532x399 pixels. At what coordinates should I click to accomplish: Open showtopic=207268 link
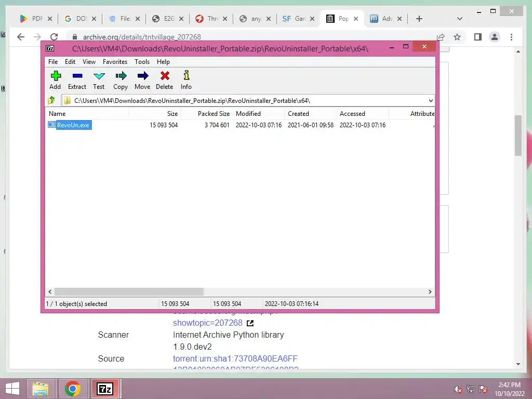tap(208, 323)
